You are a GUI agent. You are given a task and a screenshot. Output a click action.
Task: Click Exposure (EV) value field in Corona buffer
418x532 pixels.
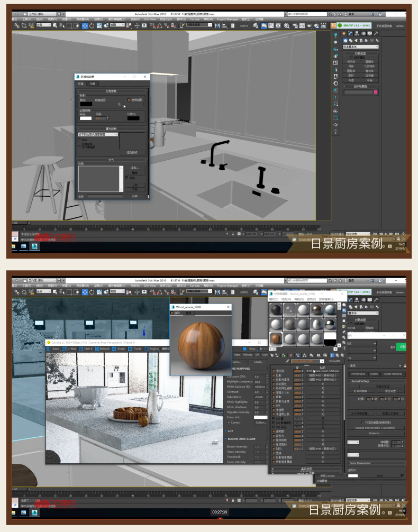(x=259, y=377)
